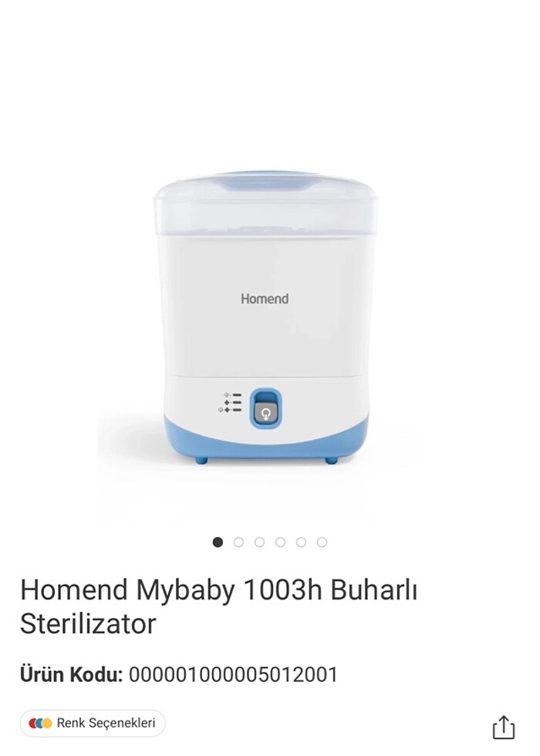Open the sterilizer product photo

pyautogui.click(x=265, y=318)
